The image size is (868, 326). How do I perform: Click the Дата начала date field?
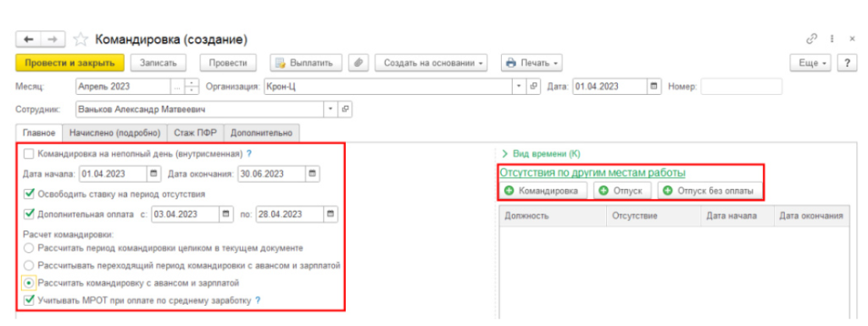tap(114, 174)
